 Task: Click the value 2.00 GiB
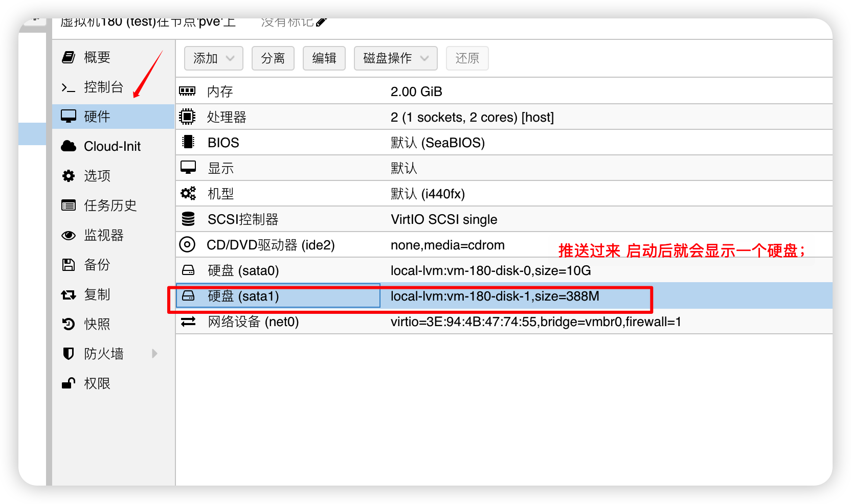pos(416,91)
